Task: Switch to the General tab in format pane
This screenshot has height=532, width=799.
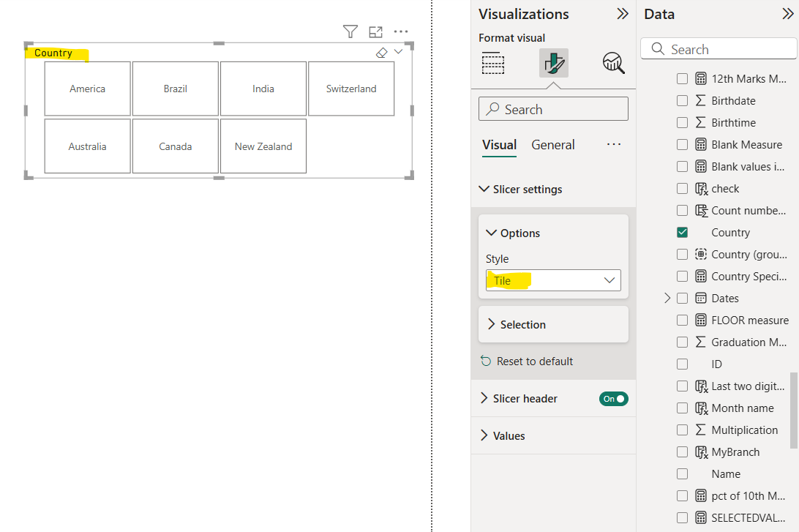Action: [x=552, y=144]
